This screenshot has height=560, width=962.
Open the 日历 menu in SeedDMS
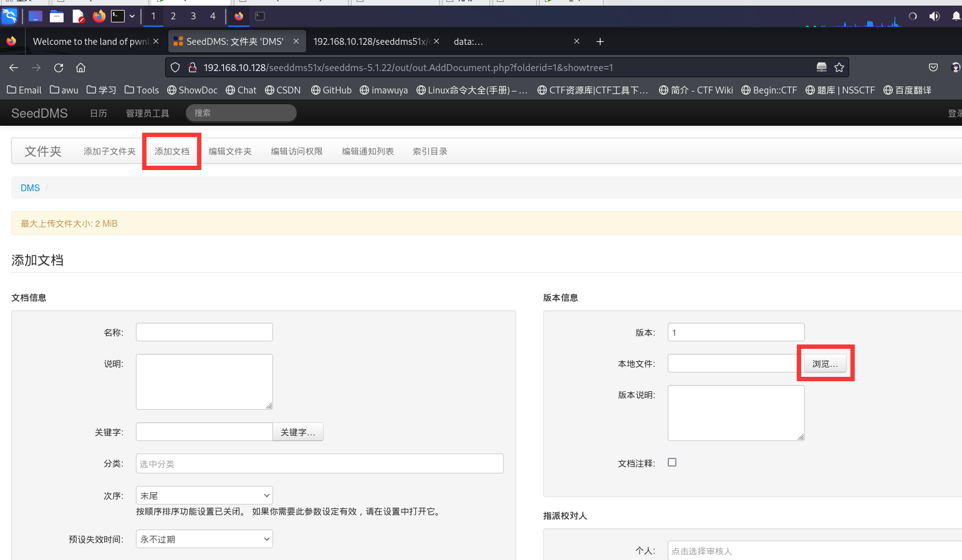99,113
